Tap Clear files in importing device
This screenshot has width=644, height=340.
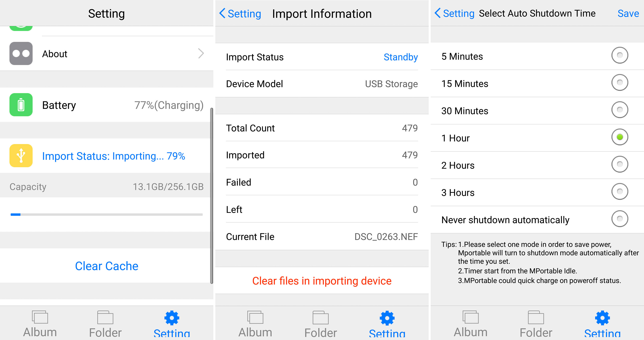pos(322,281)
